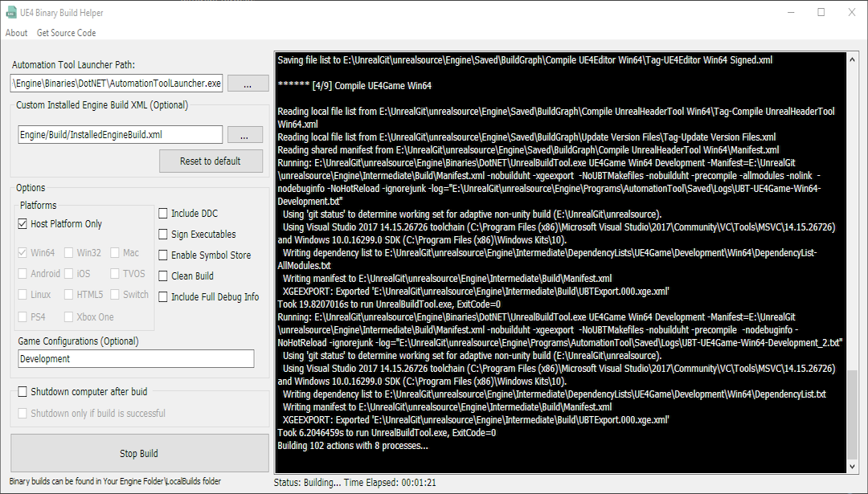Browse for custom Installed Engine Build XML
868x494 pixels.
(x=244, y=134)
